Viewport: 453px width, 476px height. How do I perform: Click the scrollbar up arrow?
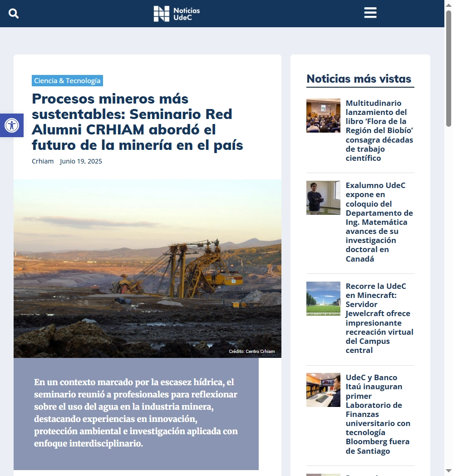point(448,5)
